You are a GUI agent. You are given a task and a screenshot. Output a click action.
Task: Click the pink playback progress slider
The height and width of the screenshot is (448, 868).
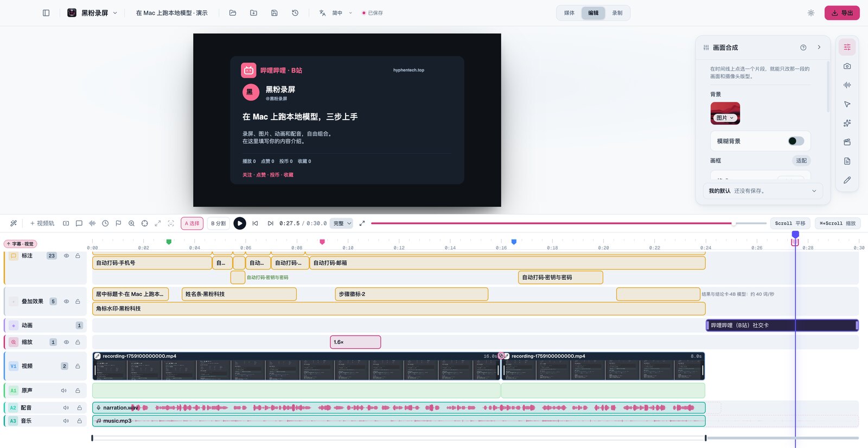[x=569, y=223]
